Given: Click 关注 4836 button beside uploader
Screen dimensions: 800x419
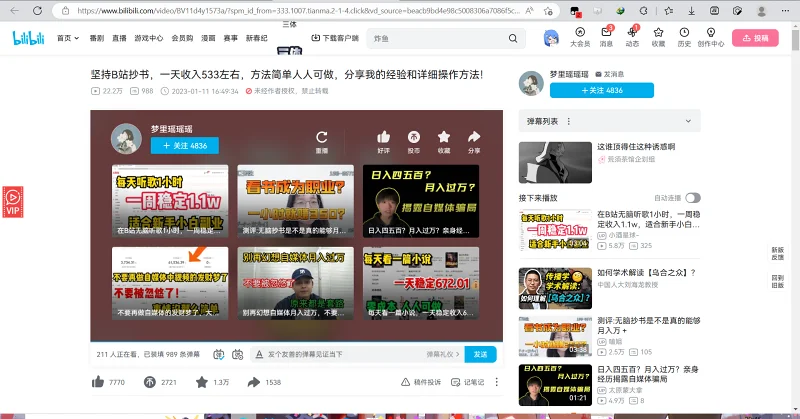Looking at the screenshot, I should click(602, 90).
